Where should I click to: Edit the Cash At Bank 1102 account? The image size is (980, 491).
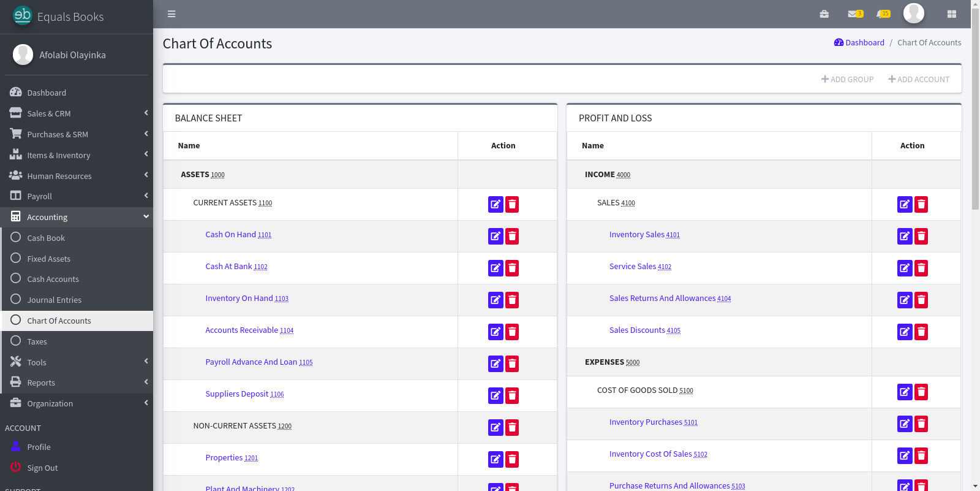496,268
